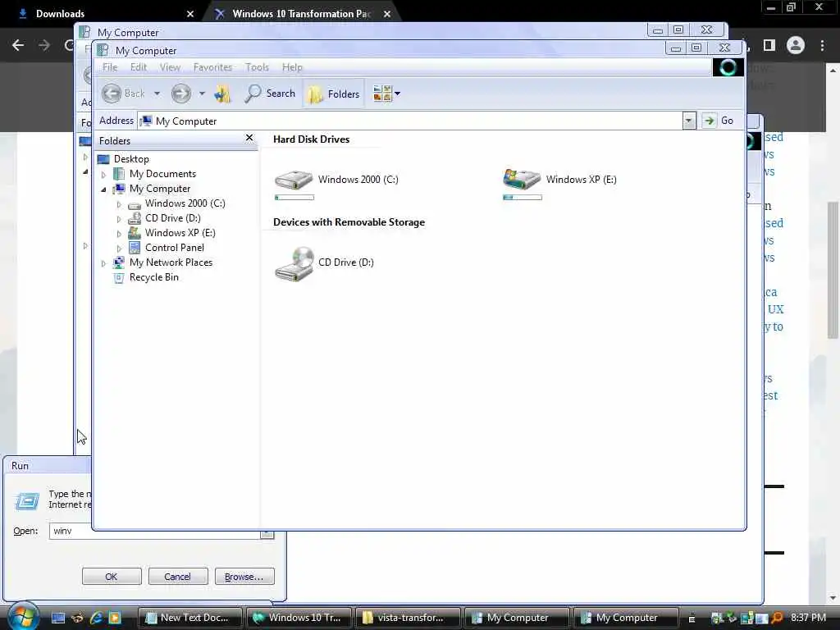Expand Windows 2000 (C:) tree node
The image size is (840, 630).
tap(119, 204)
